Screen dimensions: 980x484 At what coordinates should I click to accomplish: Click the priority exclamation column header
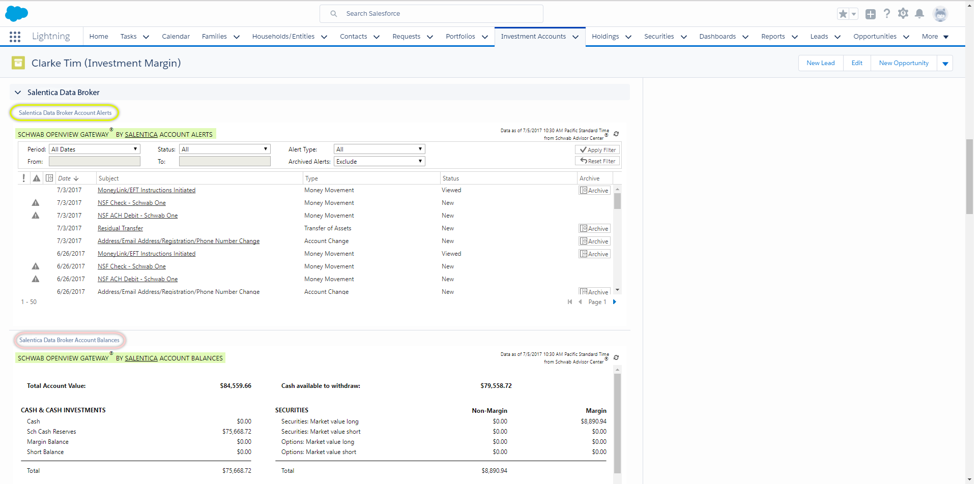[x=23, y=178]
